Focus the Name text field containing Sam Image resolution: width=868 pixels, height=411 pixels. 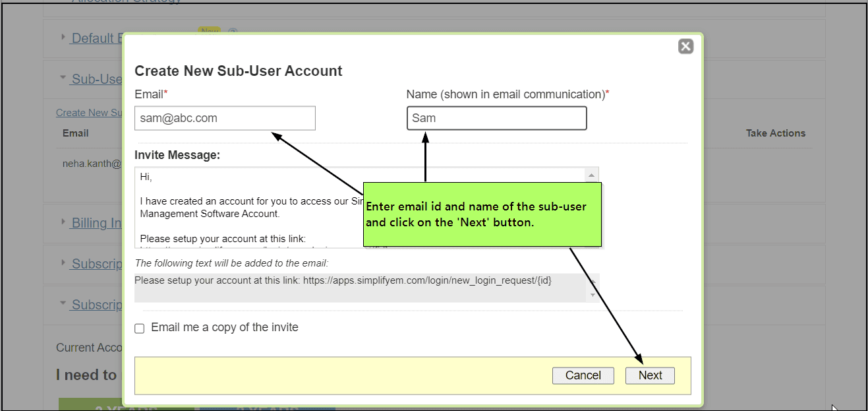click(496, 119)
